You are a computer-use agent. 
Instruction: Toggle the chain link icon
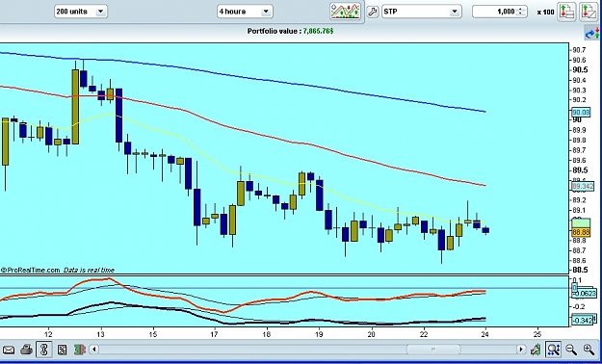tap(43, 350)
